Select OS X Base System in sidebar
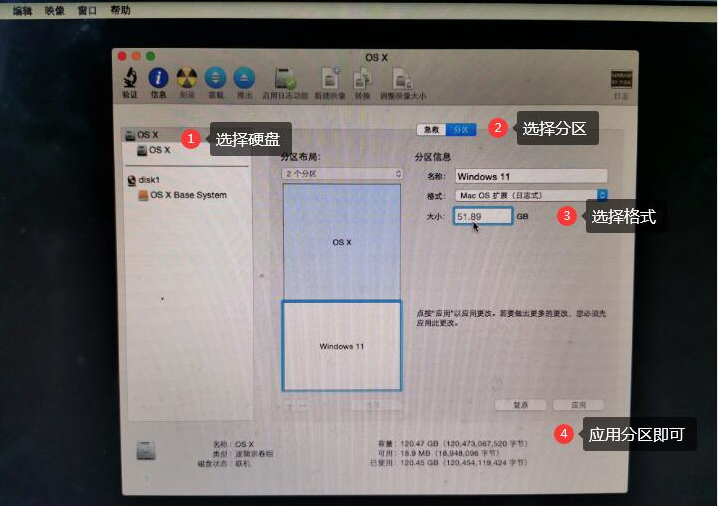This screenshot has width=718, height=506. tap(188, 195)
